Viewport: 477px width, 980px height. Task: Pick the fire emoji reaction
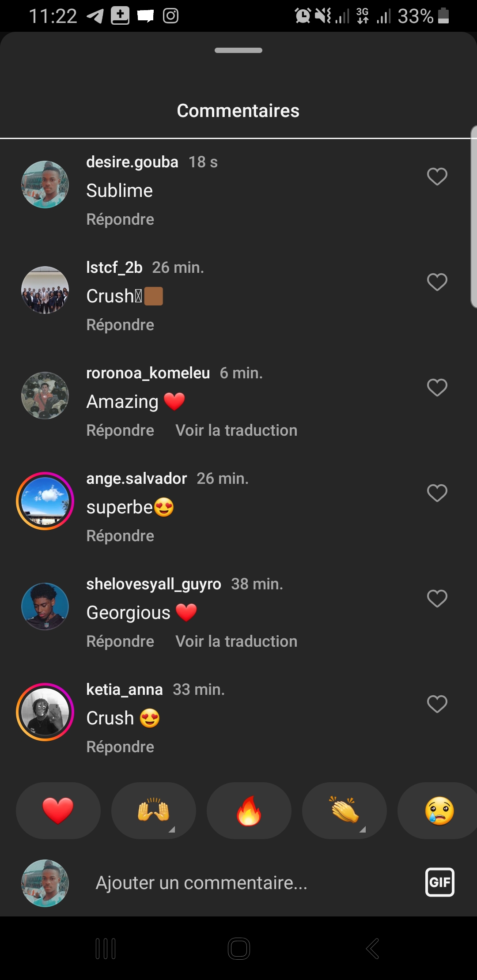249,811
